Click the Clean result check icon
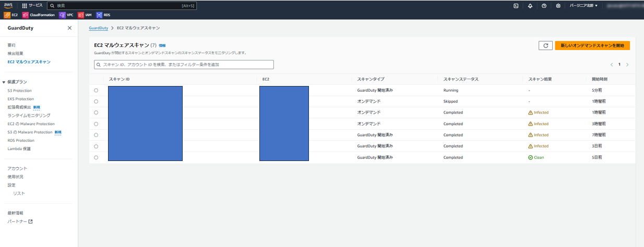 [530, 157]
